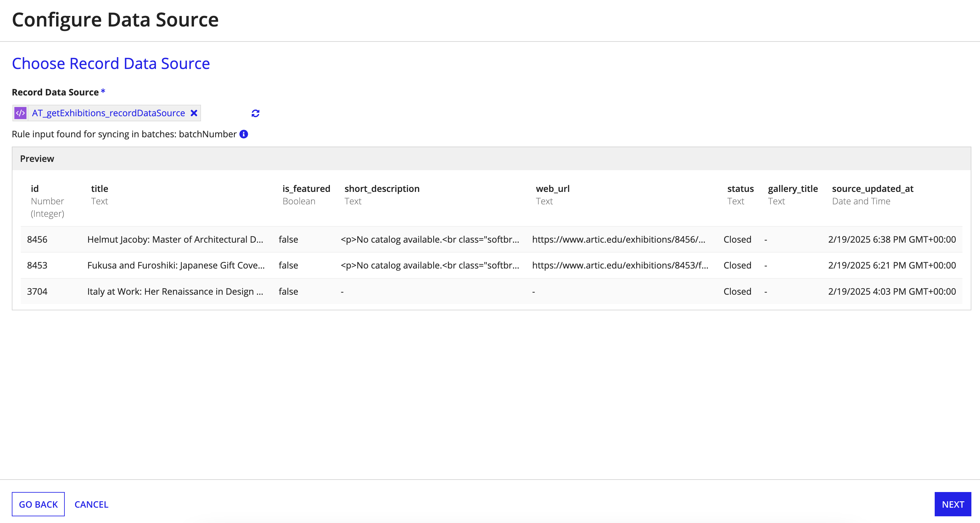
Task: Select the Helmut Jacoby exhibition row
Action: [x=175, y=239]
